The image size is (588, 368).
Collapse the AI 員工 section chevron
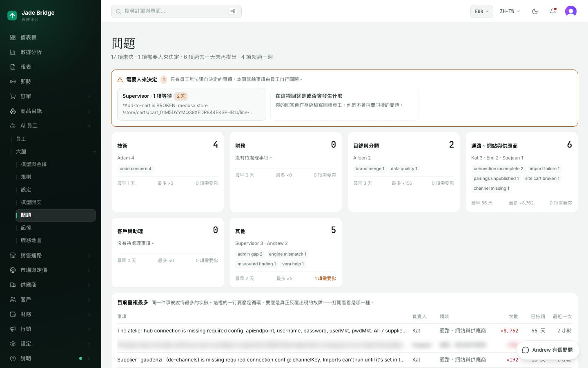coord(89,126)
